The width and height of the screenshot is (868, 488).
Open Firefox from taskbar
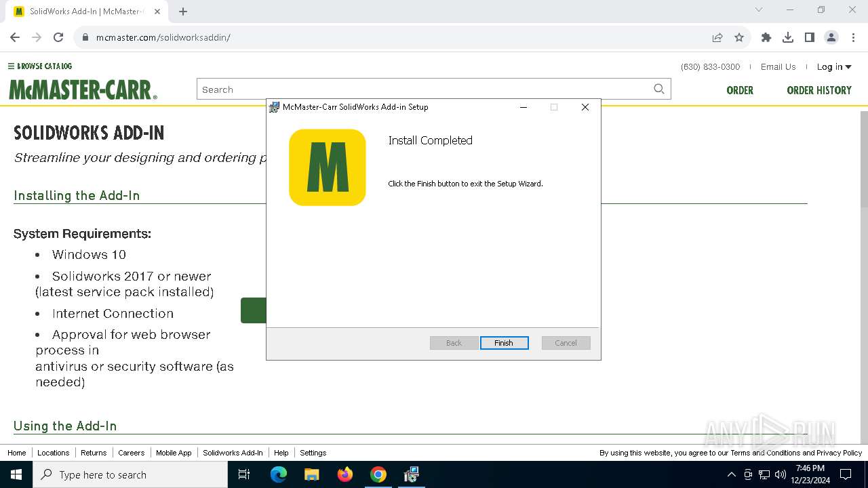[345, 474]
